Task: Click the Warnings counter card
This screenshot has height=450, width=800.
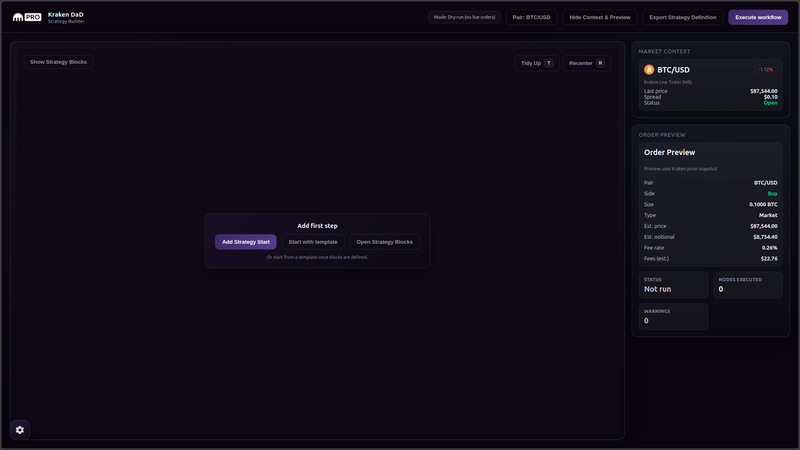Action: coord(673,316)
